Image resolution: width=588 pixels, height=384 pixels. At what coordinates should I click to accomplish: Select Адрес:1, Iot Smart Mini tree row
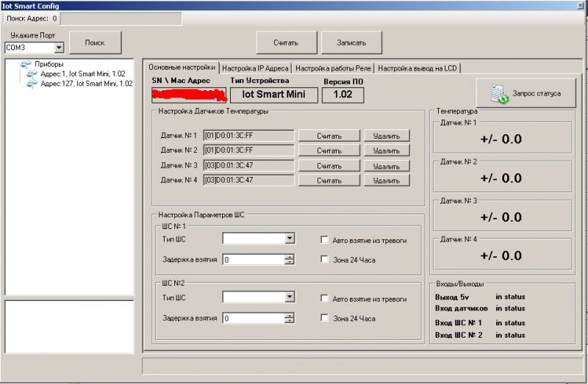[83, 74]
